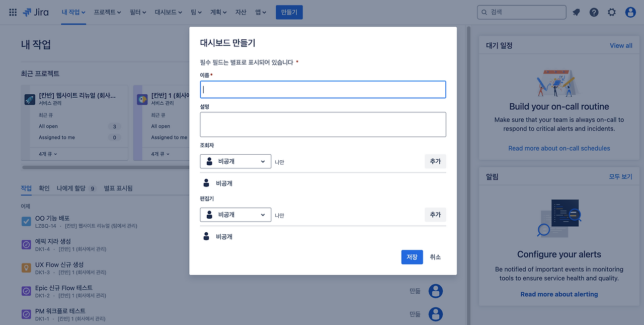Click 저장 to save the dashboard
The height and width of the screenshot is (325, 644).
(x=412, y=257)
